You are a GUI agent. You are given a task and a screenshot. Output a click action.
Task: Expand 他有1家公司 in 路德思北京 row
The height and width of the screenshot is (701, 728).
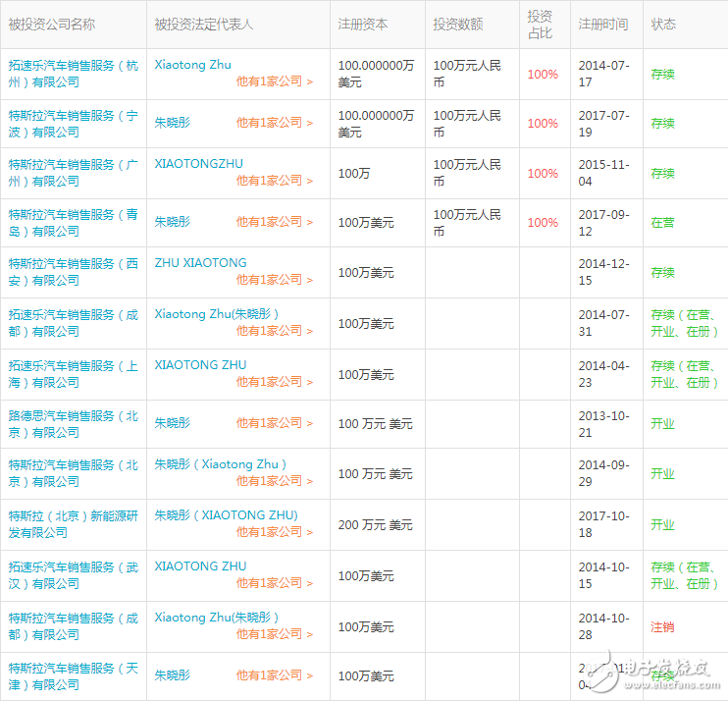(x=275, y=423)
